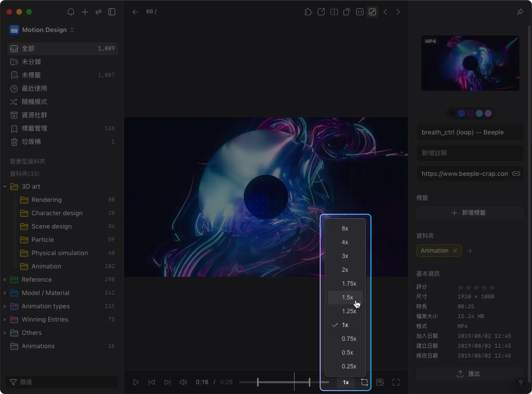Open the 未標籤 category
This screenshot has height=394, width=532.
[63, 75]
